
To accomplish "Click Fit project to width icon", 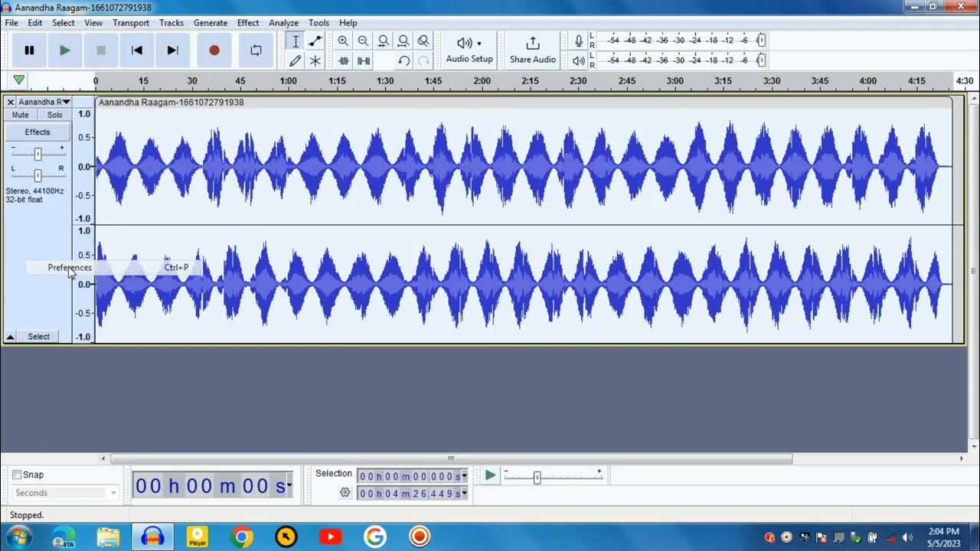I will click(403, 41).
